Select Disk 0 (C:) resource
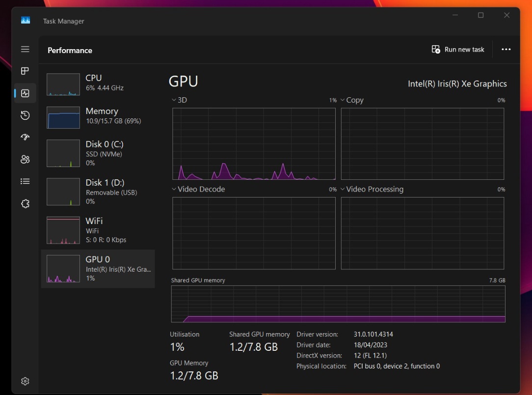This screenshot has width=532, height=395. pyautogui.click(x=98, y=153)
